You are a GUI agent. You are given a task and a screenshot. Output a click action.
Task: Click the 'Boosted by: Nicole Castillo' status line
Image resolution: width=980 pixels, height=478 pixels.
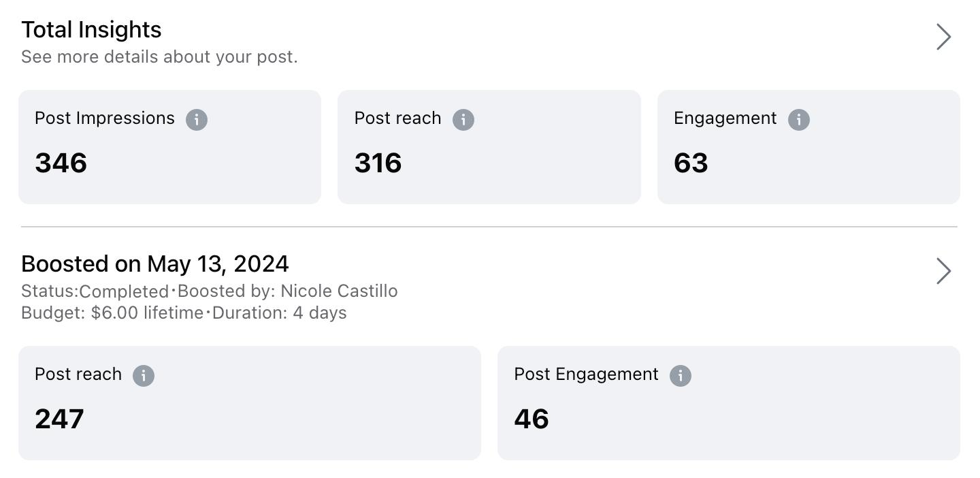tap(287, 291)
